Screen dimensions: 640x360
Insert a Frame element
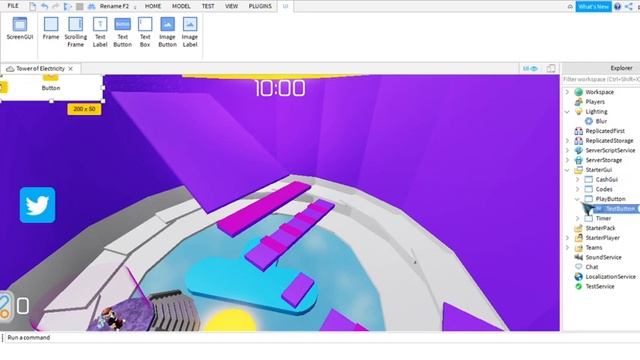click(x=51, y=28)
